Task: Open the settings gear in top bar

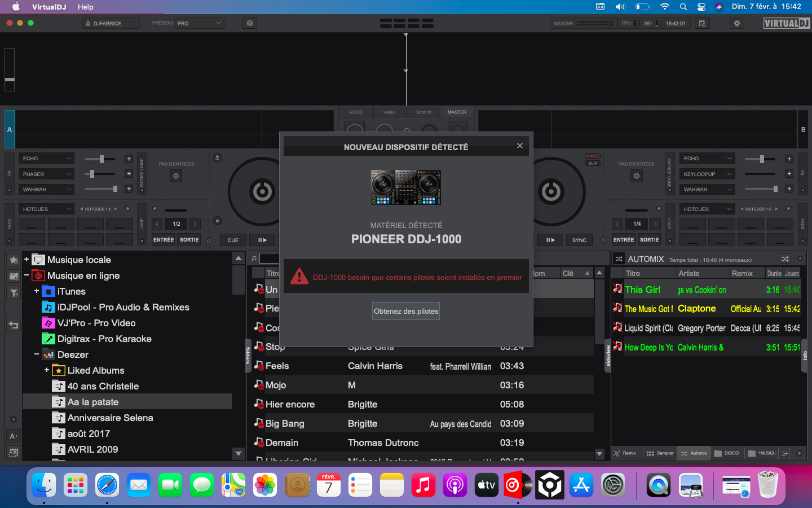Action: click(x=737, y=23)
